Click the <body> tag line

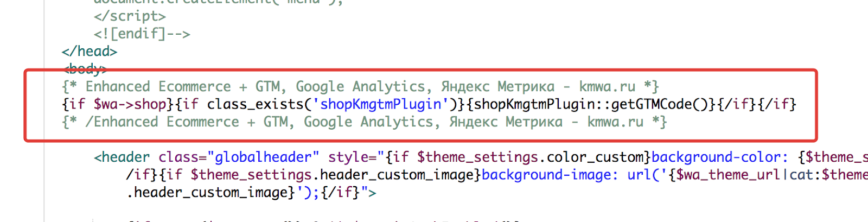(x=85, y=69)
